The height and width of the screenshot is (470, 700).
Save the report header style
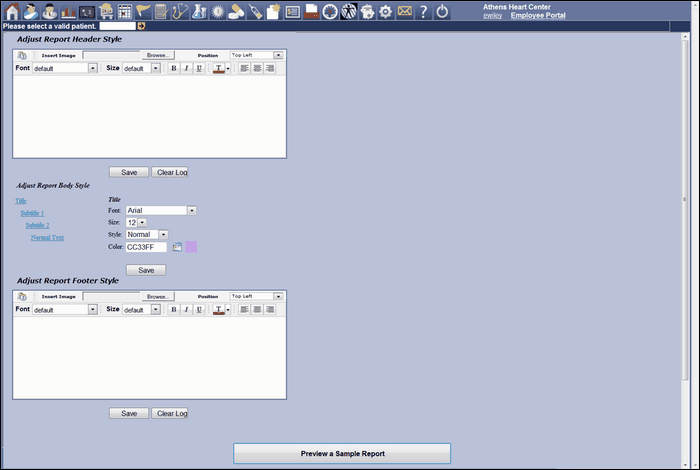pyautogui.click(x=129, y=172)
